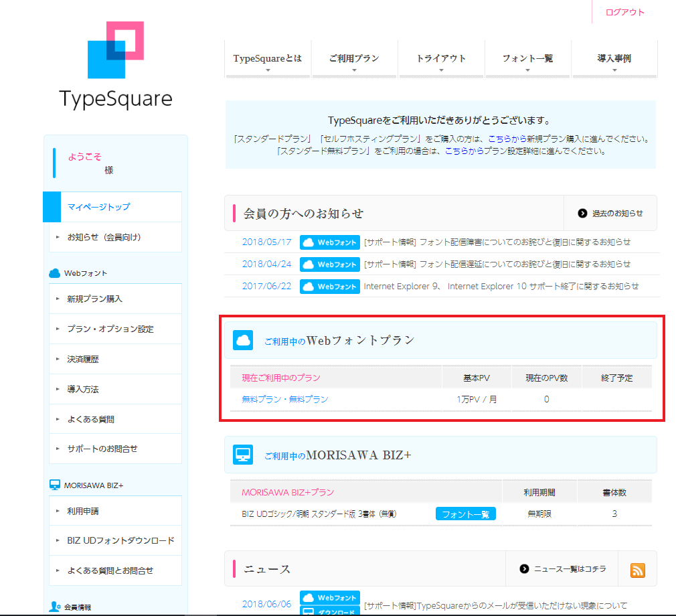Open よくある質問 in the sidebar
676x616 pixels.
(x=116, y=419)
